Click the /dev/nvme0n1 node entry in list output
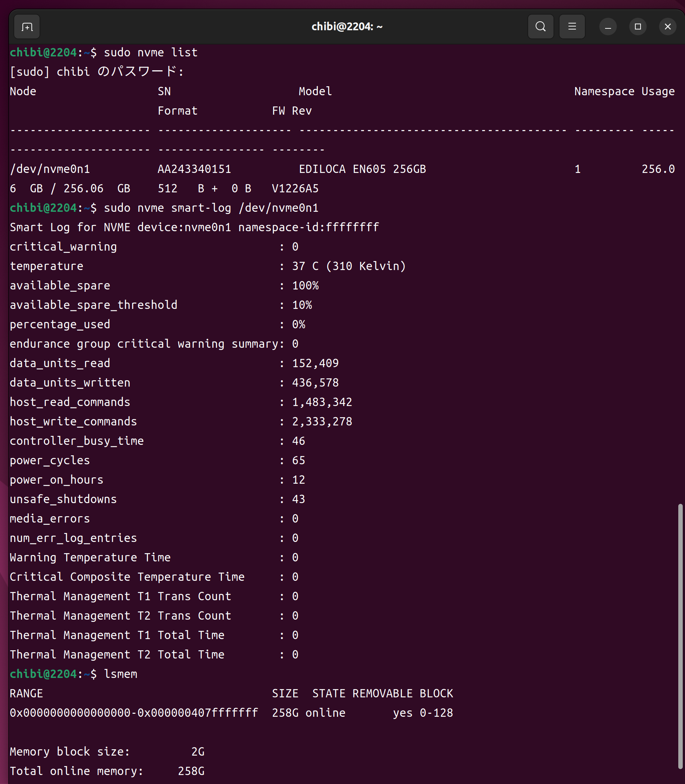Screen dimensions: 685x784 50,169
